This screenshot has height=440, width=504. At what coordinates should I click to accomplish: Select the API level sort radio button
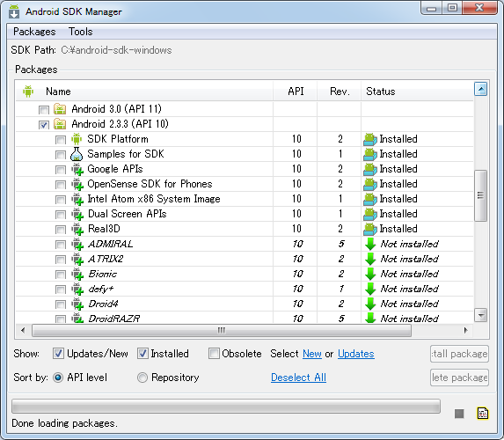58,378
